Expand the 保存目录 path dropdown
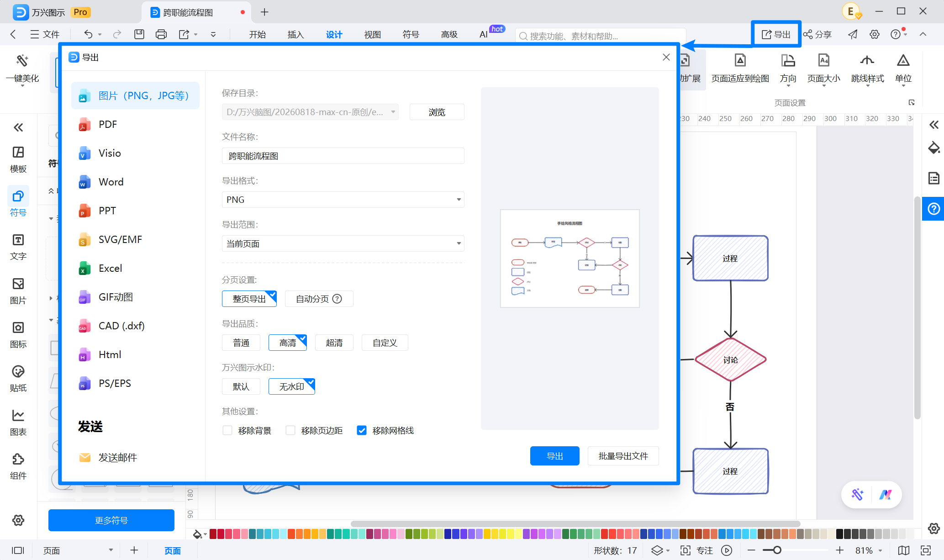944x560 pixels. (393, 112)
